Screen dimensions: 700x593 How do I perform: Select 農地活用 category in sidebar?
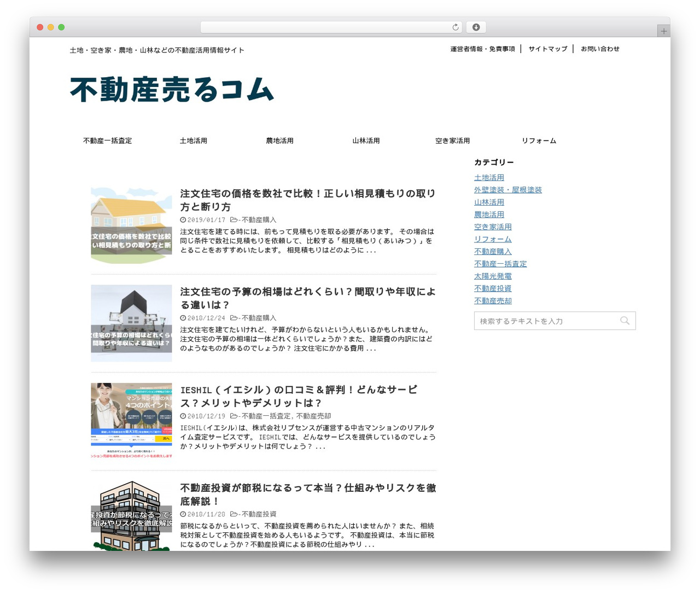click(489, 214)
